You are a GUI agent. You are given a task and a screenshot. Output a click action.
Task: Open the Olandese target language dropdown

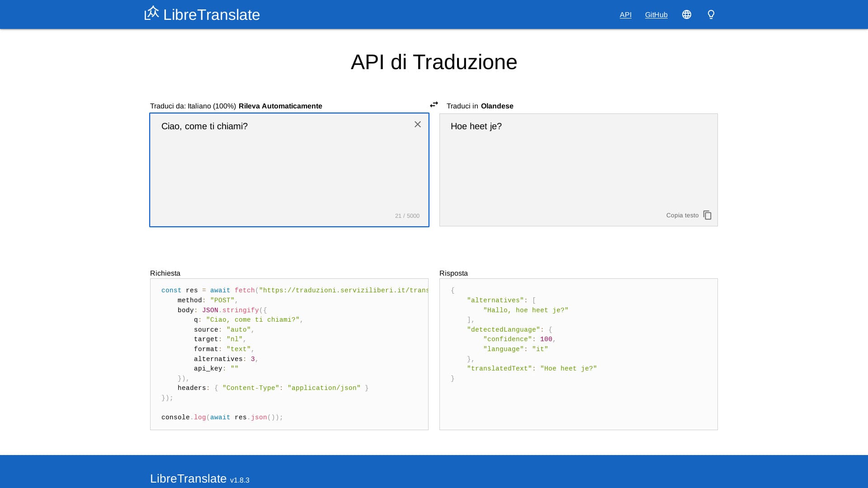pos(497,106)
